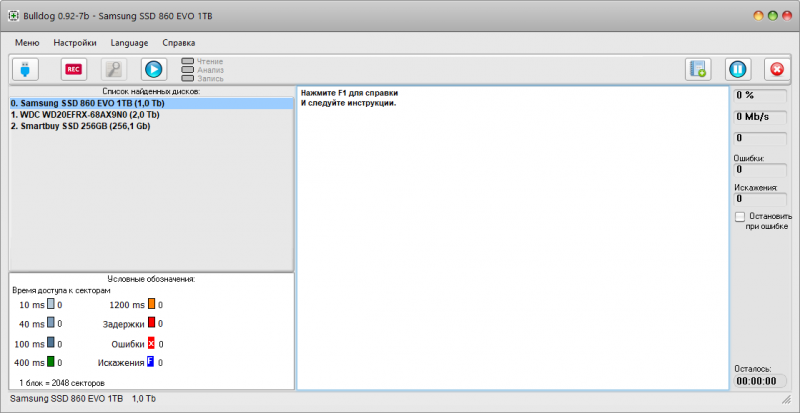Click the 40 ms legend color swatch

(51, 323)
